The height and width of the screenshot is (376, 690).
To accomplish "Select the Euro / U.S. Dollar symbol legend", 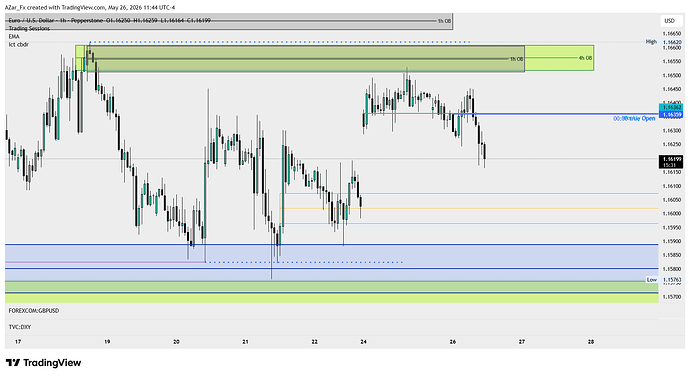I will (x=110, y=21).
